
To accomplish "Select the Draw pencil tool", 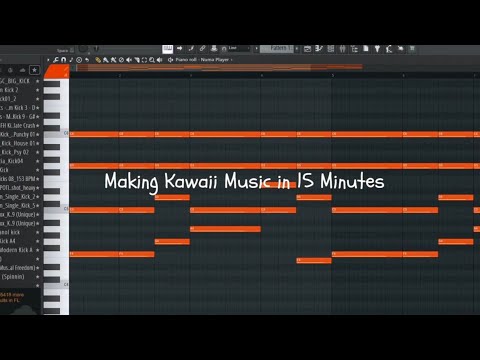I will point(98,60).
